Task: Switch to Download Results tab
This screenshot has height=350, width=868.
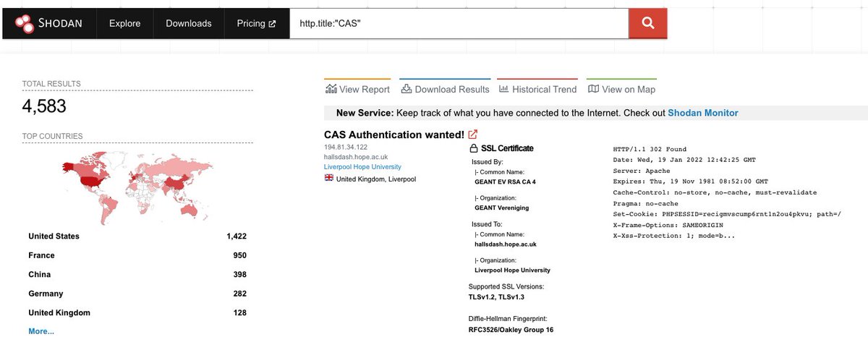Action: pos(445,89)
